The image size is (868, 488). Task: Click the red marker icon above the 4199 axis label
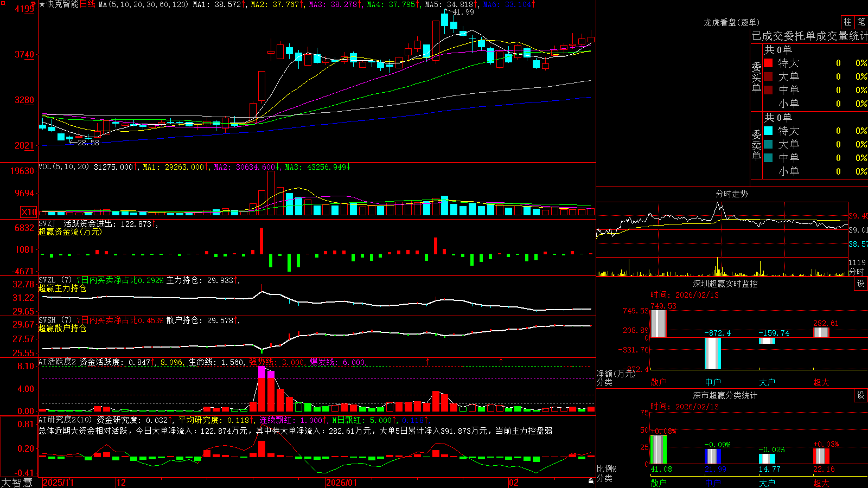pyautogui.click(x=34, y=4)
